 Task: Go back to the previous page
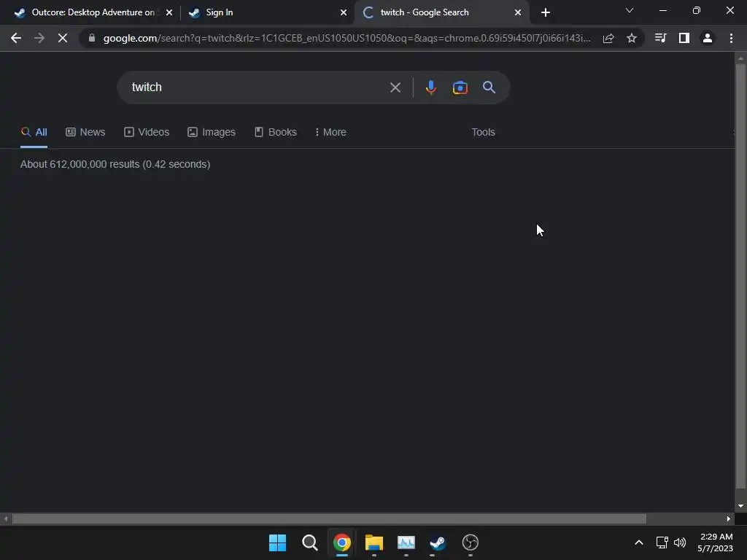click(16, 38)
